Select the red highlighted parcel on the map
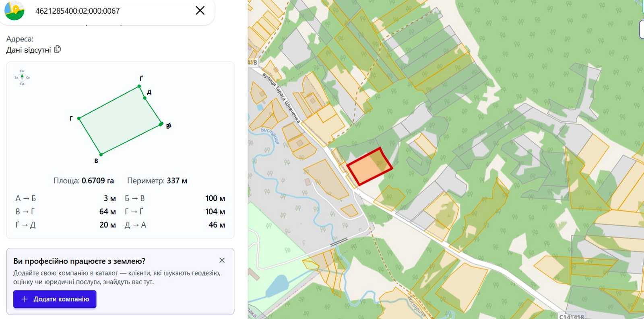The height and width of the screenshot is (319, 644). click(x=369, y=167)
